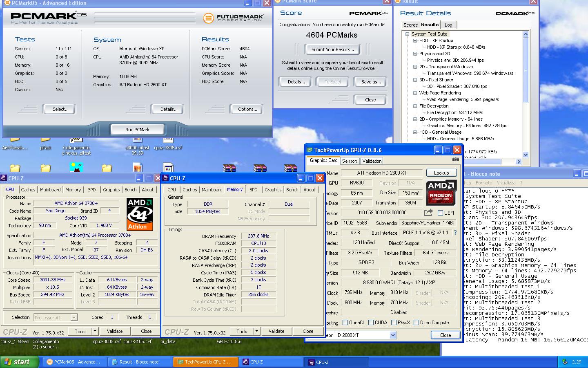
Task: Open the Bench tab in front CPU-Z window
Action: coord(292,190)
